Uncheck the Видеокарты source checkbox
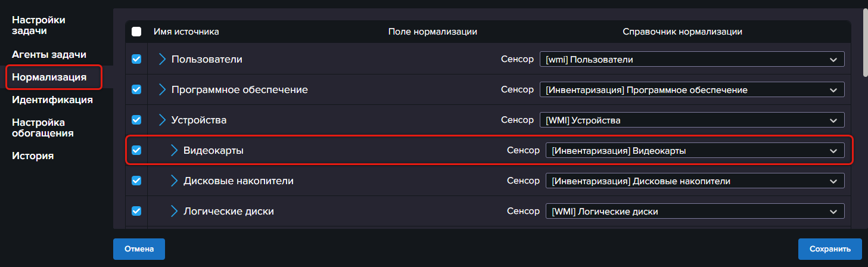The height and width of the screenshot is (267, 868). (136, 150)
